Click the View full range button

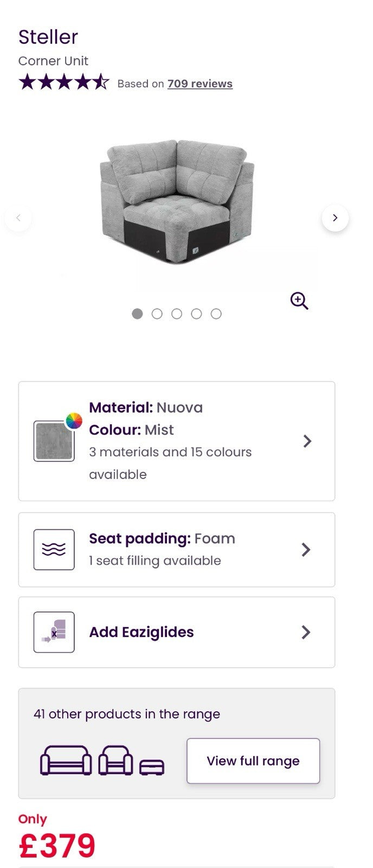point(253,761)
